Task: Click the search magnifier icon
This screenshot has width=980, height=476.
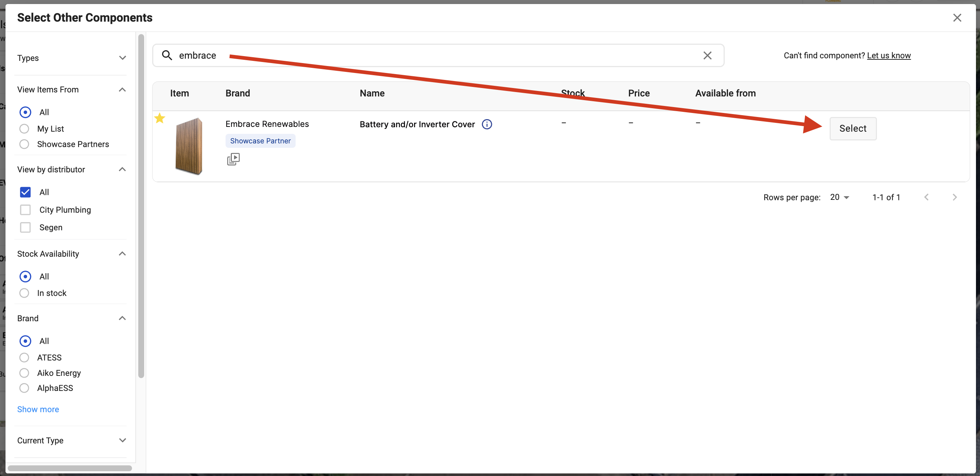Action: [167, 55]
